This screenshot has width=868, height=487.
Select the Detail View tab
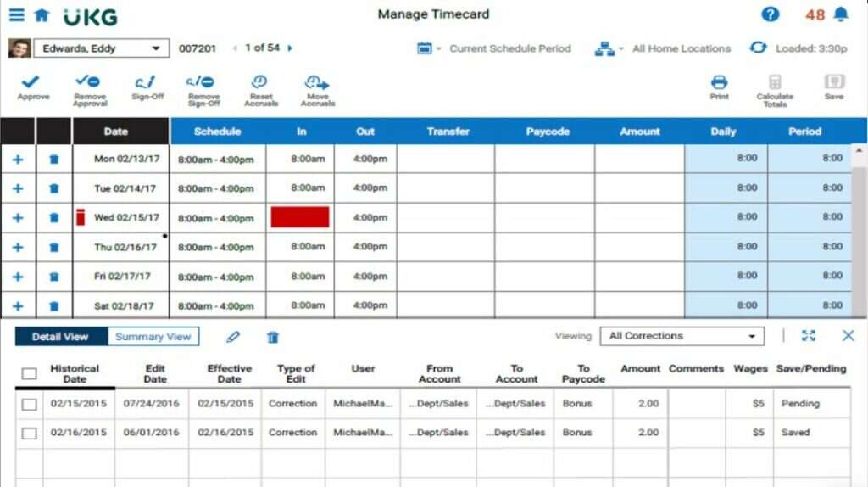coord(60,337)
